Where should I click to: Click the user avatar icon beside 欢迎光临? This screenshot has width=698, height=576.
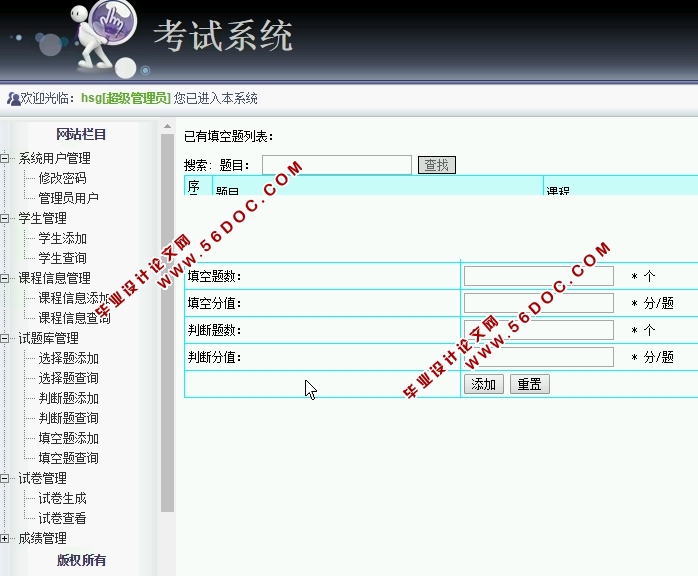[13, 99]
